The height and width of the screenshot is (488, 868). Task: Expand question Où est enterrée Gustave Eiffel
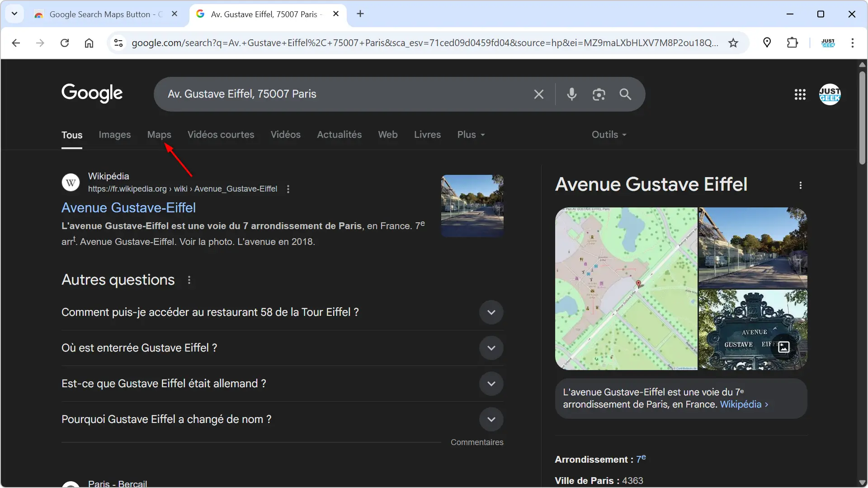tap(491, 348)
